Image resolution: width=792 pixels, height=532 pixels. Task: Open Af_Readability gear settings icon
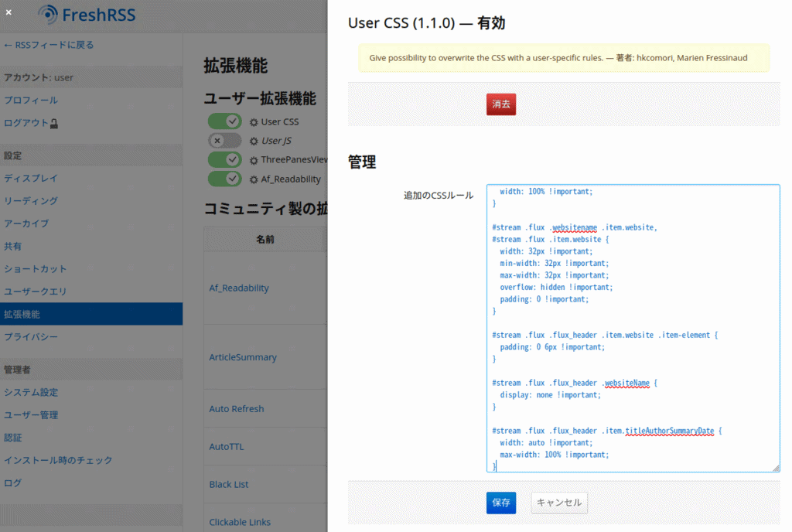[x=254, y=179]
